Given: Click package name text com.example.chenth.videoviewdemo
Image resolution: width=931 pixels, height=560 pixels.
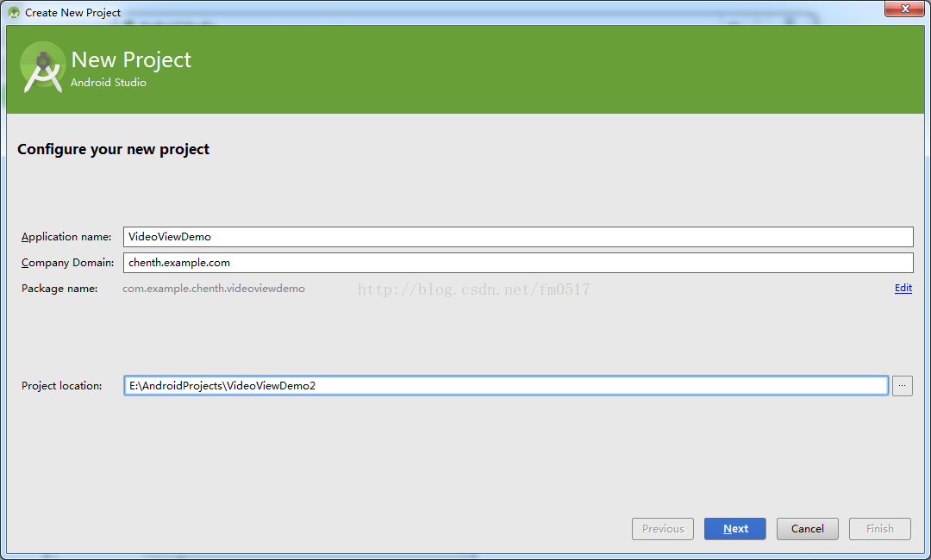Looking at the screenshot, I should [214, 289].
